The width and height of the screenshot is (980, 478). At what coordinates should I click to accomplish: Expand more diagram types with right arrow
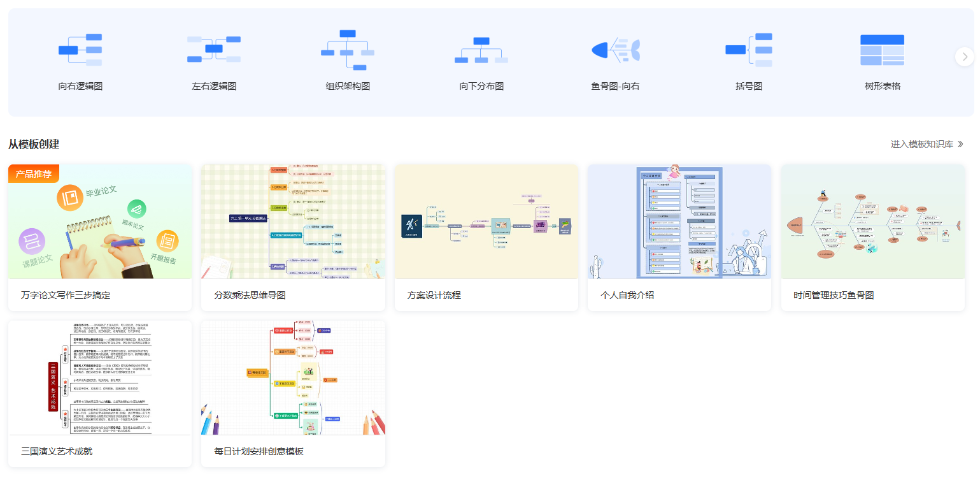(964, 56)
